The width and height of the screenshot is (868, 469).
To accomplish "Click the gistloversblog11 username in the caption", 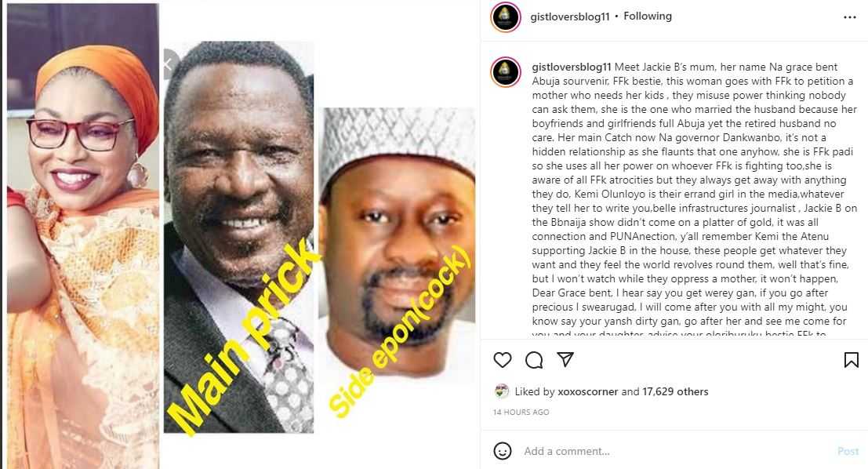I will [572, 68].
